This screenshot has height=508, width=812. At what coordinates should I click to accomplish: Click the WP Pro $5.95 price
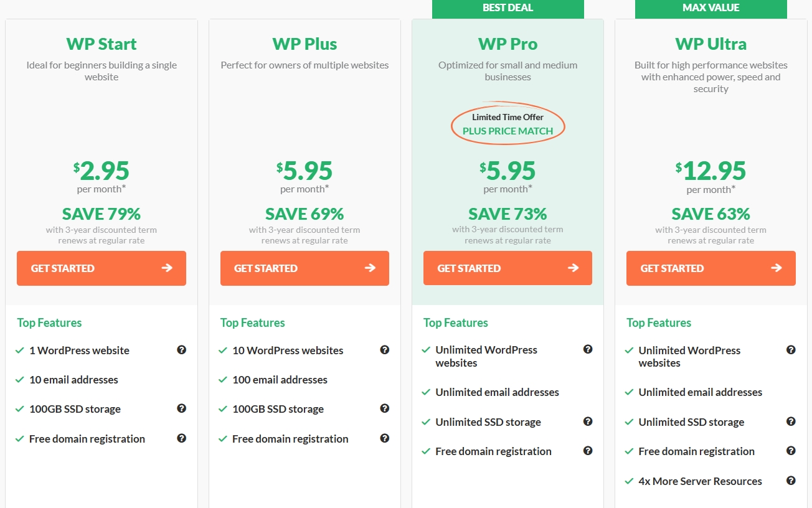click(x=507, y=171)
